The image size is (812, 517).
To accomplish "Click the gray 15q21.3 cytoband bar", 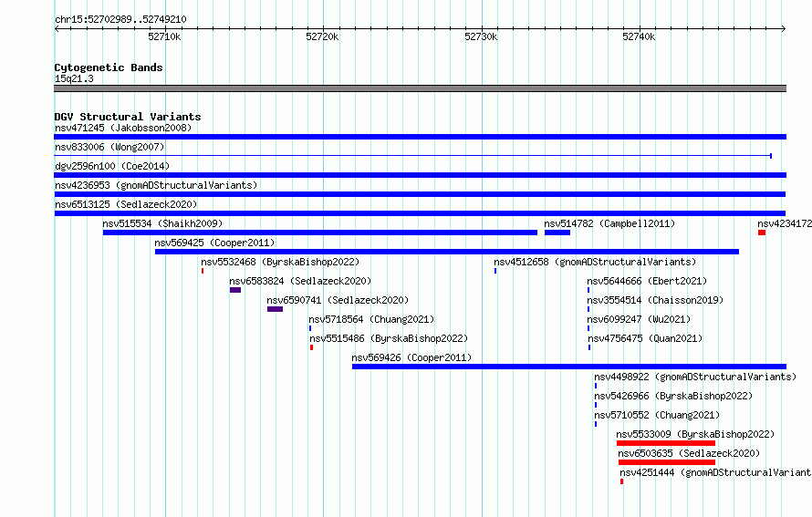I will 421,89.
